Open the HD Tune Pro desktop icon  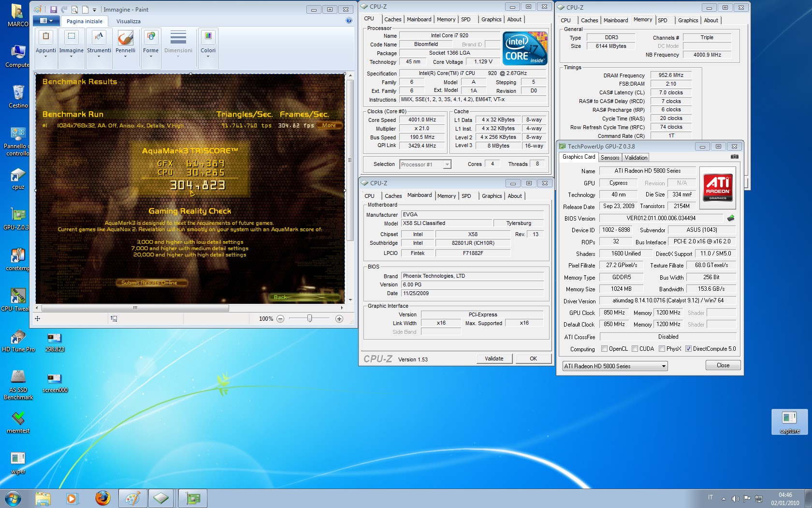(18, 341)
